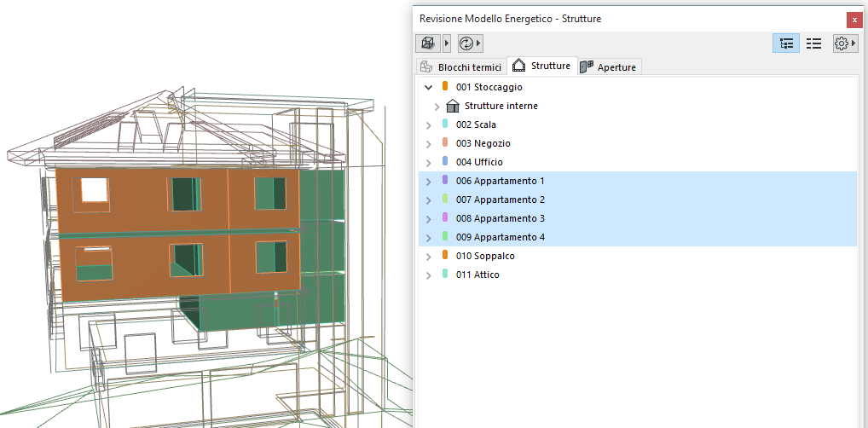This screenshot has width=868, height=428.
Task: Select the 006 Appartamento 1 row
Action: click(638, 181)
